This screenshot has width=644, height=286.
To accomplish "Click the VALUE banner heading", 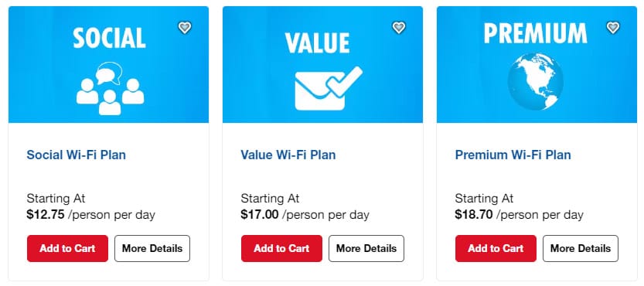I will (318, 43).
